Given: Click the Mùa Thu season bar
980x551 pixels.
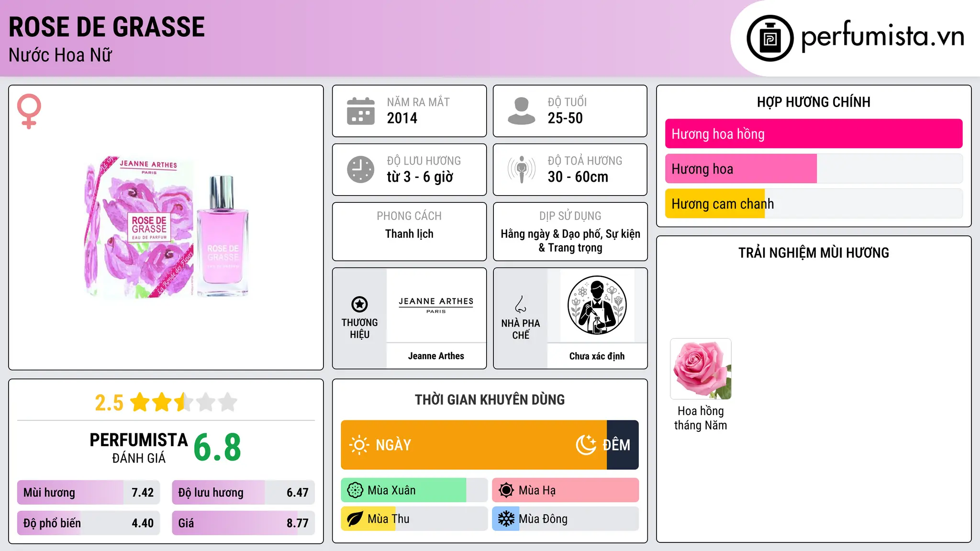Looking at the screenshot, I should (x=414, y=519).
